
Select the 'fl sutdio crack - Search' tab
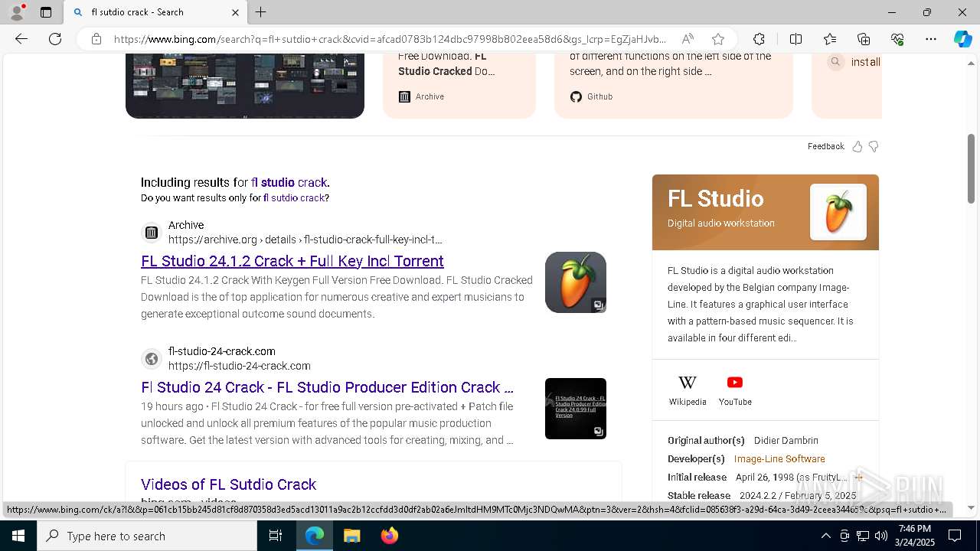pyautogui.click(x=156, y=12)
